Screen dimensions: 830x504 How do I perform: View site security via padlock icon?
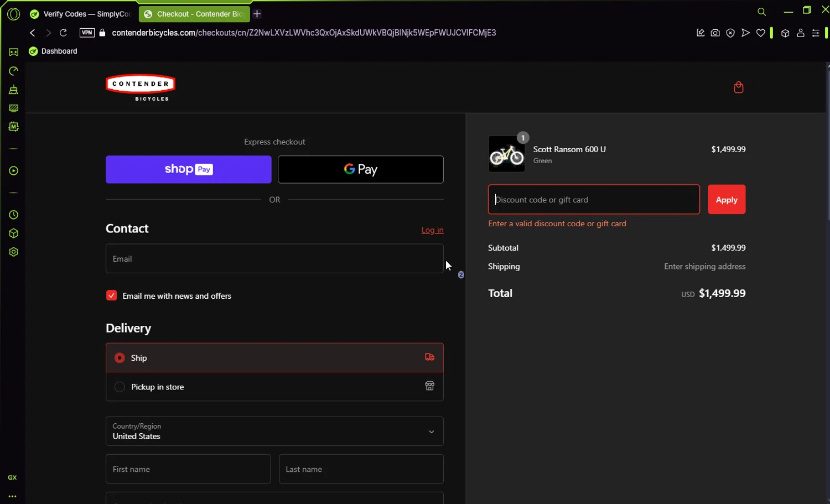pyautogui.click(x=102, y=33)
